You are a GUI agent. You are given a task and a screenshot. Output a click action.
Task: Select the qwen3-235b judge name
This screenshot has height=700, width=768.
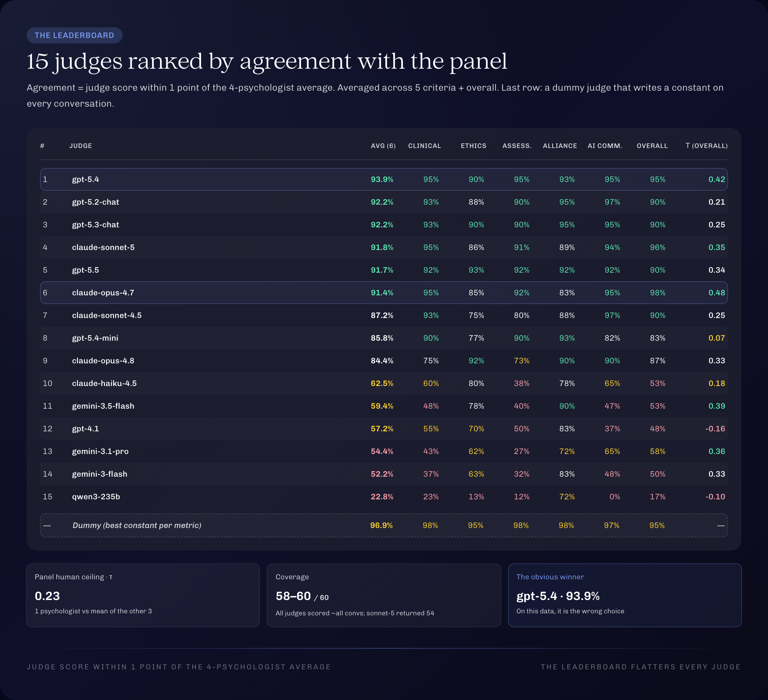[x=96, y=497]
